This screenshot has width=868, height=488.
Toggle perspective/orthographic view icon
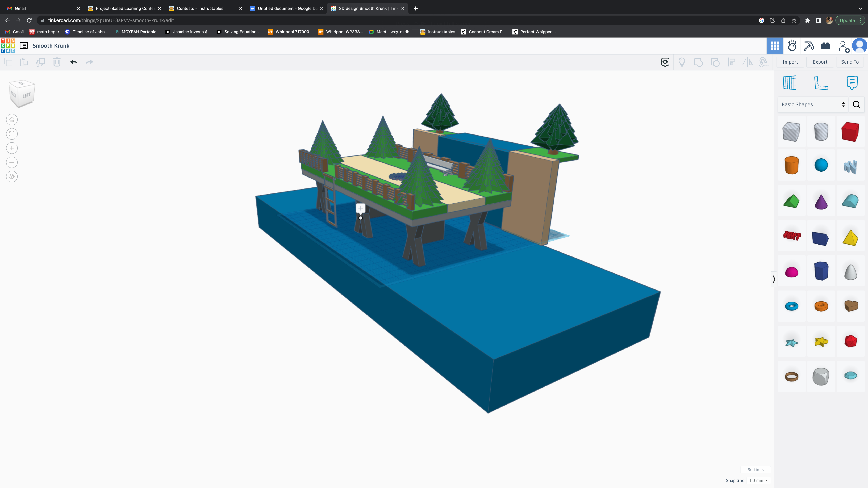pos(12,176)
